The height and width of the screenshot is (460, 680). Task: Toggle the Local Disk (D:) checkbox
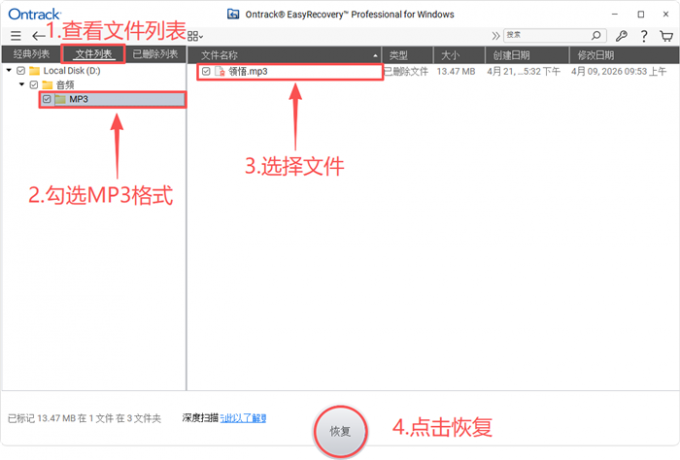(x=21, y=71)
